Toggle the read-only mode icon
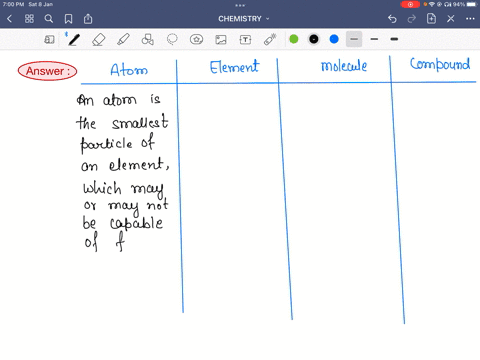The height and width of the screenshot is (360, 480). coord(49,40)
